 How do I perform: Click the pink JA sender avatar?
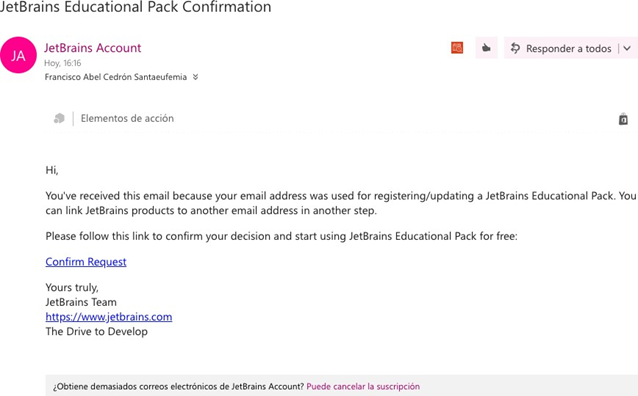(x=18, y=55)
